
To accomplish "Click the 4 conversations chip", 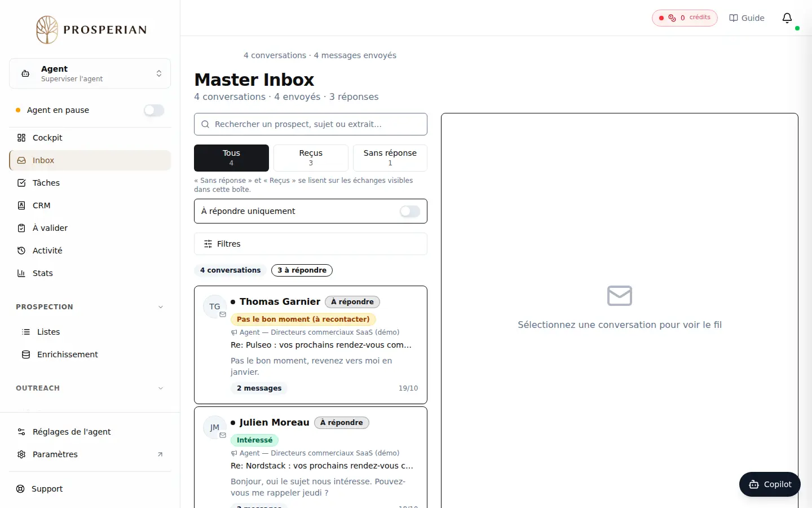I will 230,270.
